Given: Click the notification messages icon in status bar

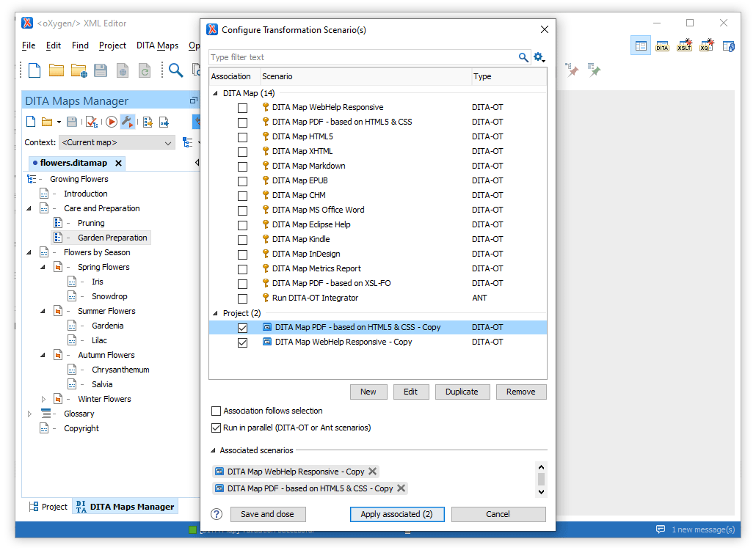Looking at the screenshot, I should pyautogui.click(x=661, y=529).
